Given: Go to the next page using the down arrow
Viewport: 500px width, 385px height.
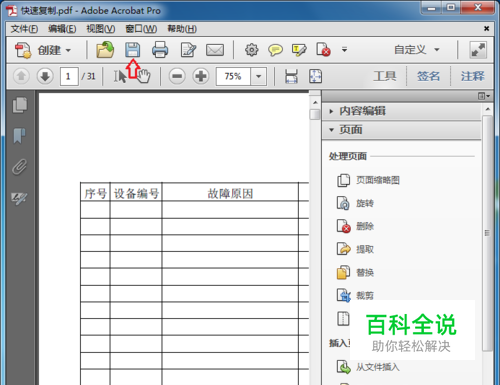Looking at the screenshot, I should click(45, 76).
